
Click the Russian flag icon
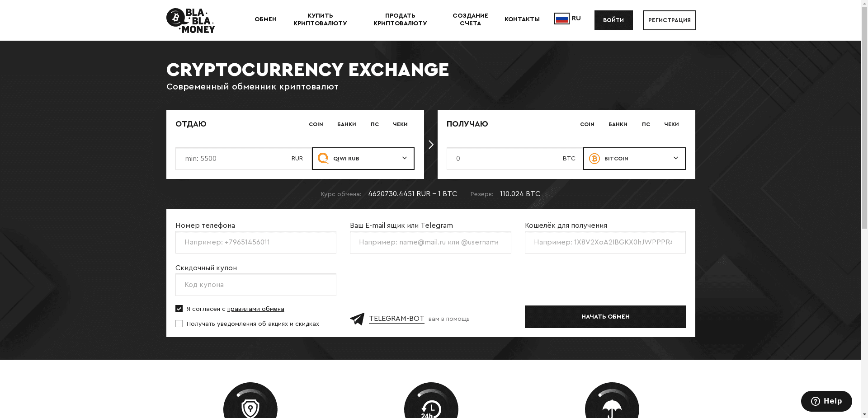561,18
